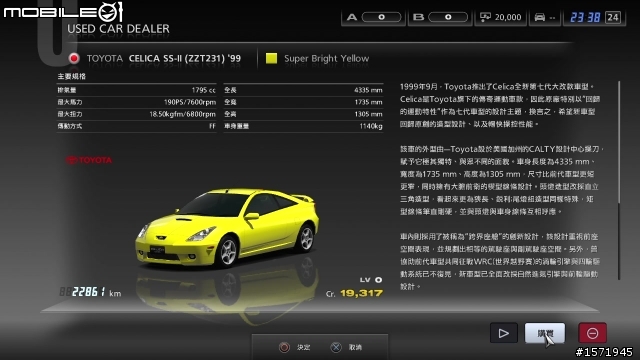Click the 190PS/7600rpm power value

coord(189,102)
